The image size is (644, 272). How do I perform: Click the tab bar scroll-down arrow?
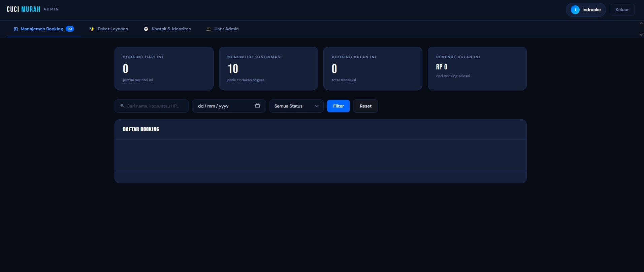[641, 35]
